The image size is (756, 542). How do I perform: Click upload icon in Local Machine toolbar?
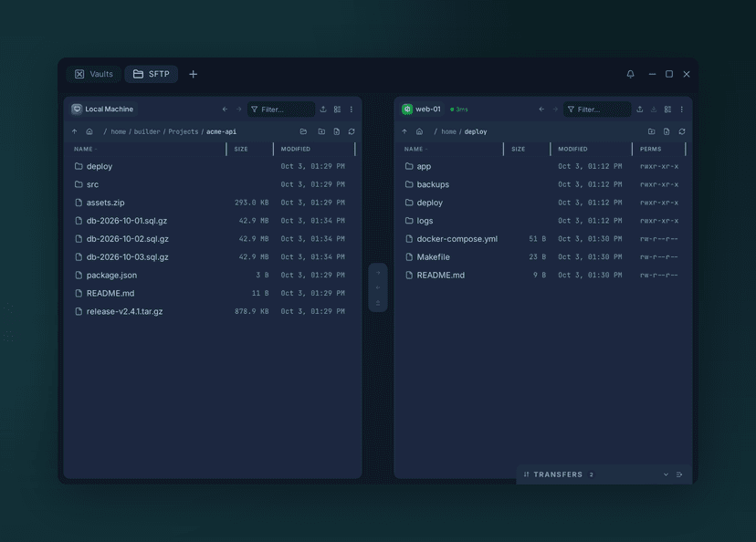(x=323, y=109)
